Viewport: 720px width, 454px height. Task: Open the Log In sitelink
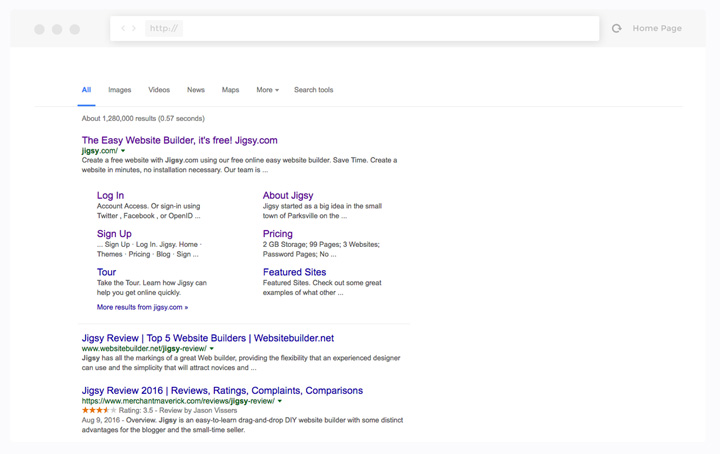pos(110,196)
